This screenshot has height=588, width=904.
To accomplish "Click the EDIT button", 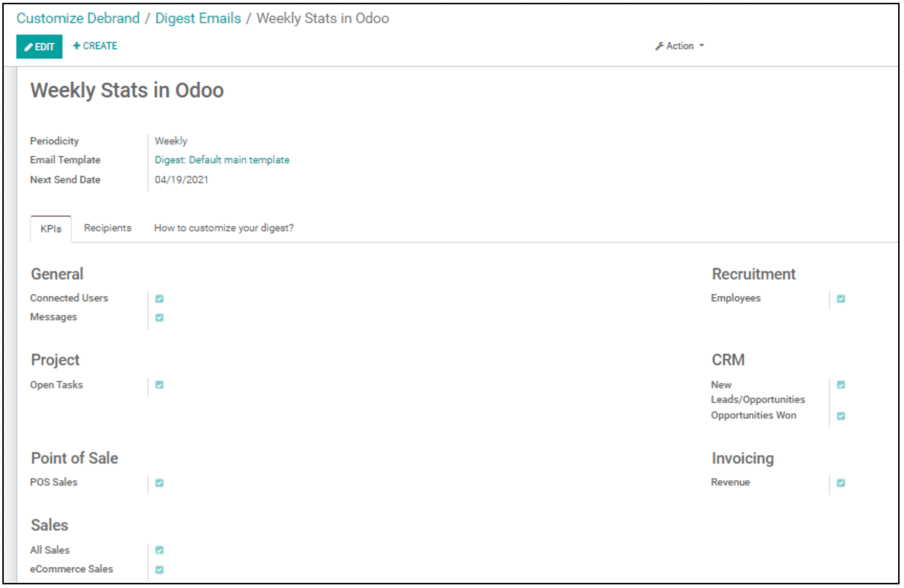I will click(39, 46).
